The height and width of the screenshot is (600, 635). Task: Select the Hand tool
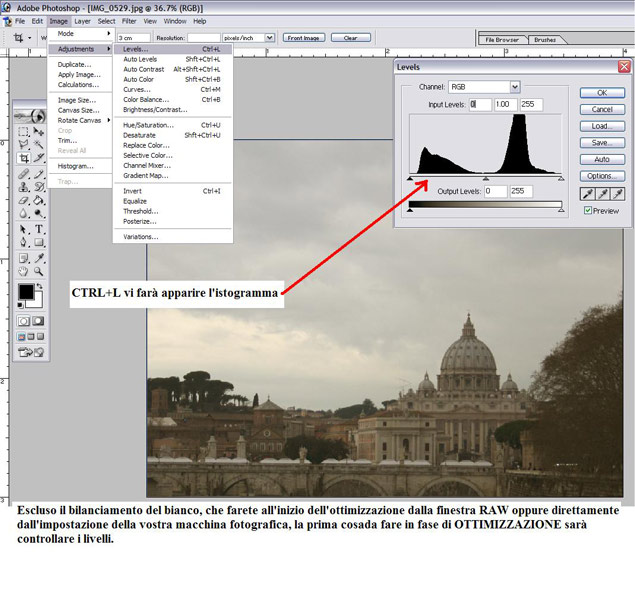tap(24, 270)
